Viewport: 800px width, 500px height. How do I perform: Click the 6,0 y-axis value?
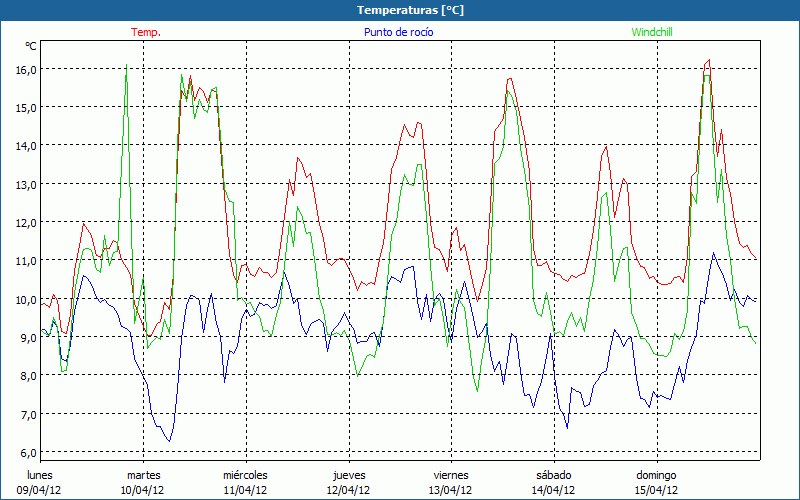(x=25, y=452)
